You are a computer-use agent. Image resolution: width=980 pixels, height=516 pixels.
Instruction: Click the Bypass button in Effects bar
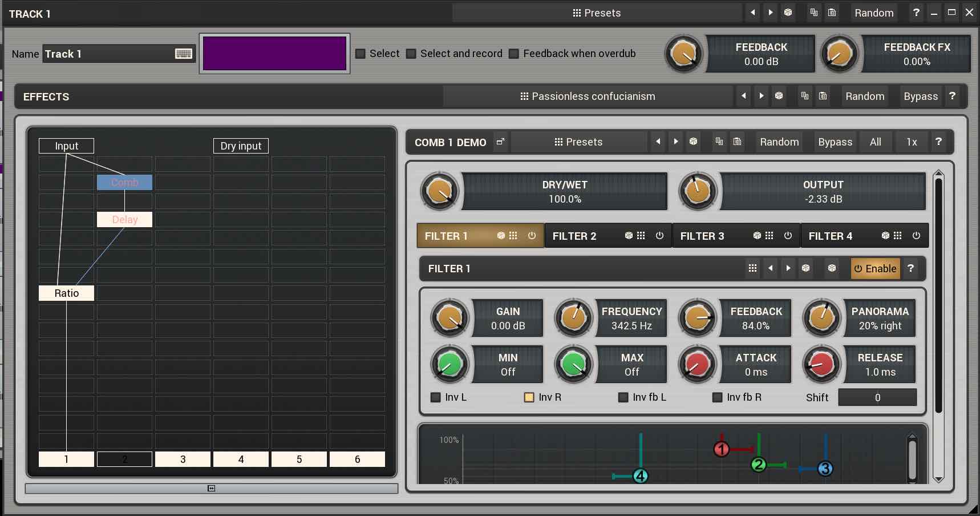point(920,96)
